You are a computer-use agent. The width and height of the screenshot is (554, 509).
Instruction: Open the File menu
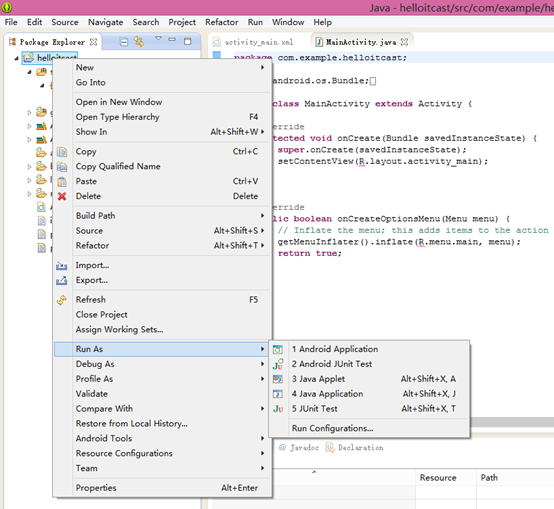point(11,22)
